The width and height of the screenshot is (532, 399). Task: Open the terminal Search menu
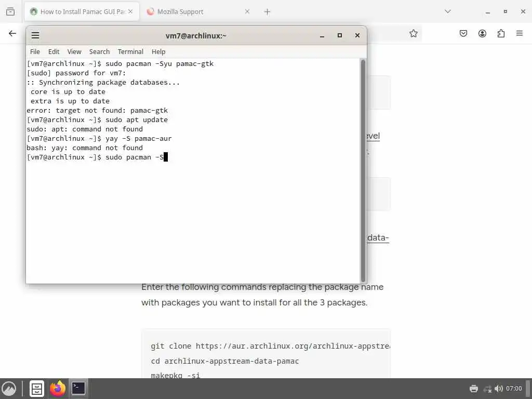[x=99, y=51]
